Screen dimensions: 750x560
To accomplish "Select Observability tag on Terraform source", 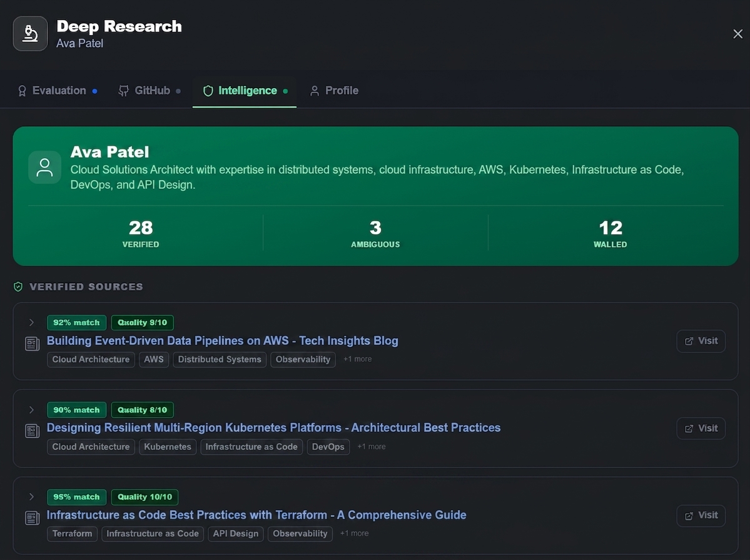I will (300, 534).
